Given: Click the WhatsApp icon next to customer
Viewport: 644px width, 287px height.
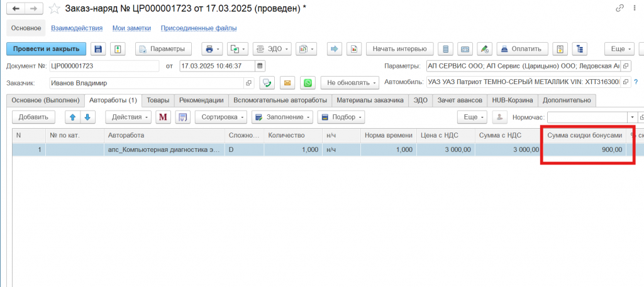Looking at the screenshot, I should point(307,83).
